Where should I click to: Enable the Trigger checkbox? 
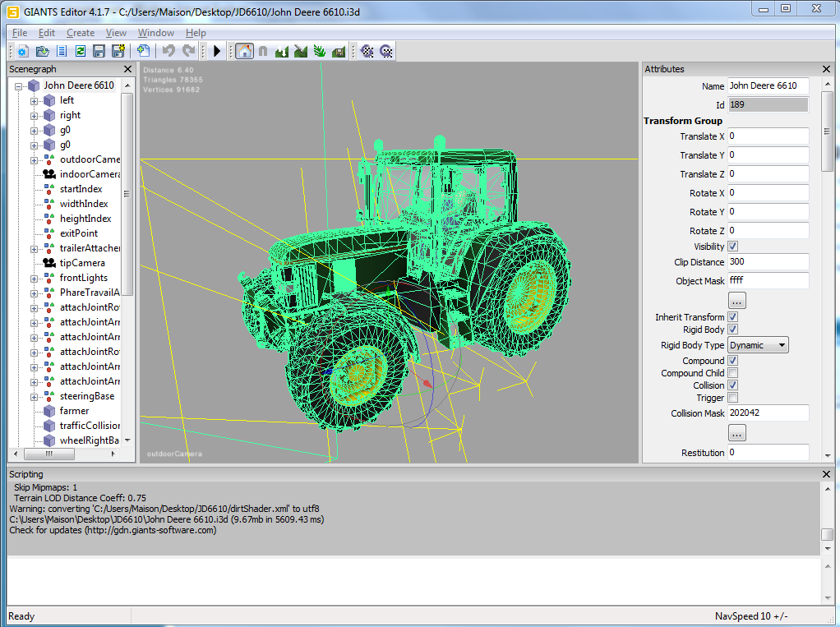tap(733, 397)
